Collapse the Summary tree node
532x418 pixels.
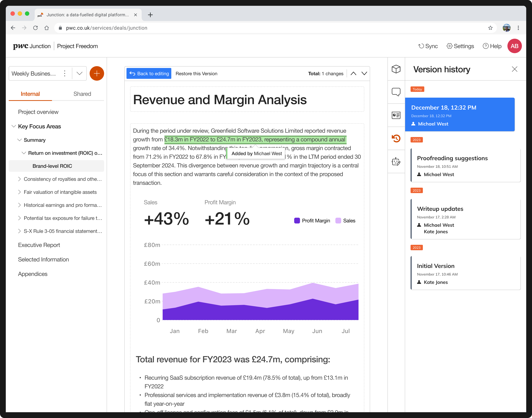click(x=19, y=140)
